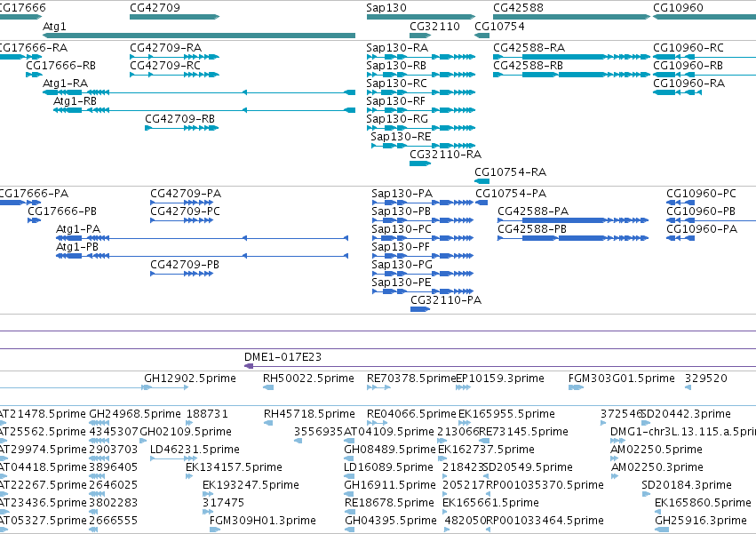The image size is (756, 534).
Task: Select the Atg1 gene bar
Action: [199, 36]
